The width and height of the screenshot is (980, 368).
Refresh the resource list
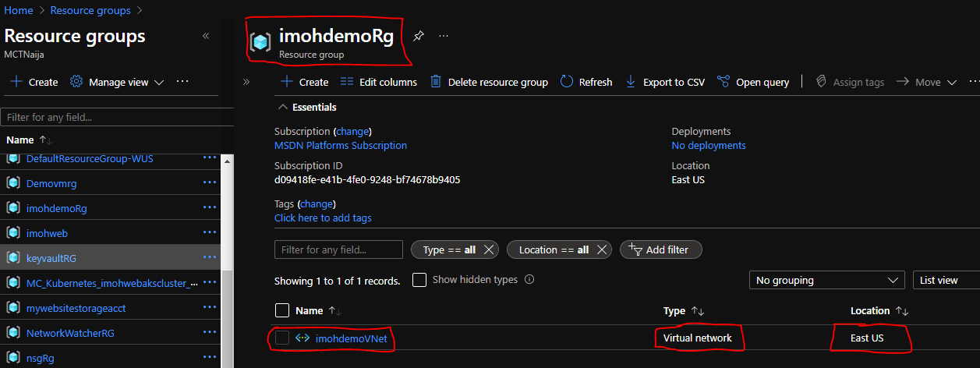[586, 82]
